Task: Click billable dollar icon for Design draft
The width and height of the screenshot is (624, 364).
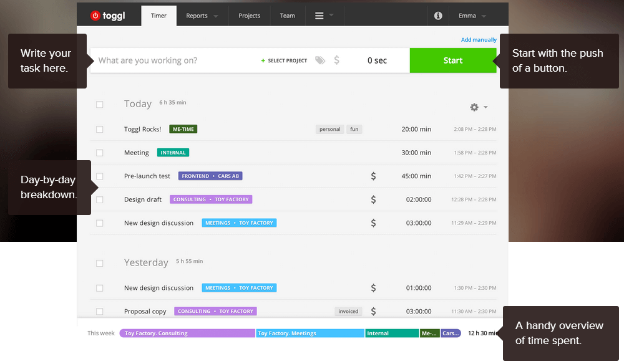Action: (x=373, y=199)
